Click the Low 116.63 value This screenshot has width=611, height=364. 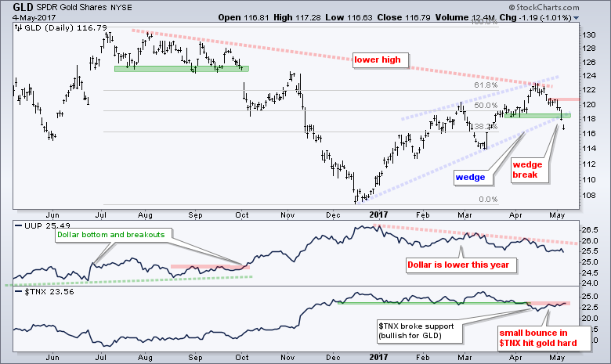coord(349,17)
